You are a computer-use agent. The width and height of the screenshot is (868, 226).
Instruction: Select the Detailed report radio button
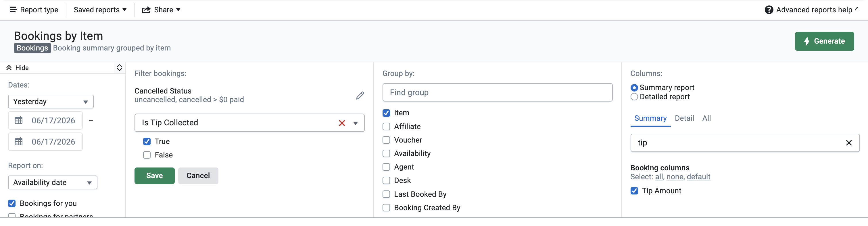click(x=634, y=97)
